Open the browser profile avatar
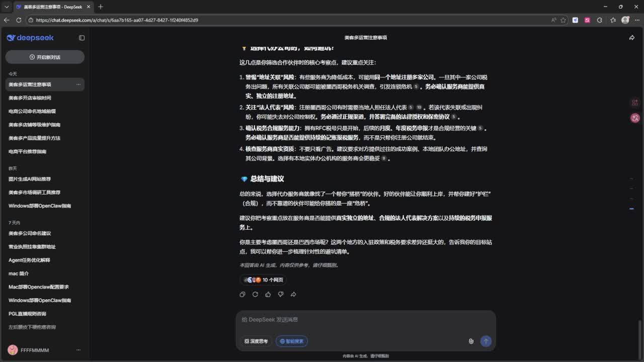 click(625, 20)
